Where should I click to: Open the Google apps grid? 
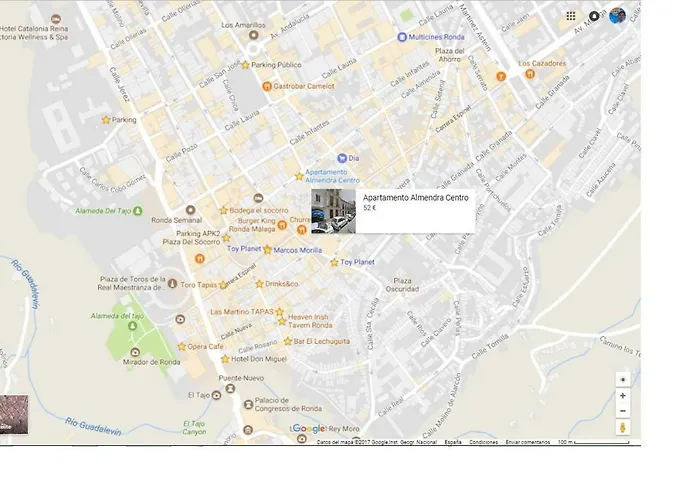pos(571,16)
